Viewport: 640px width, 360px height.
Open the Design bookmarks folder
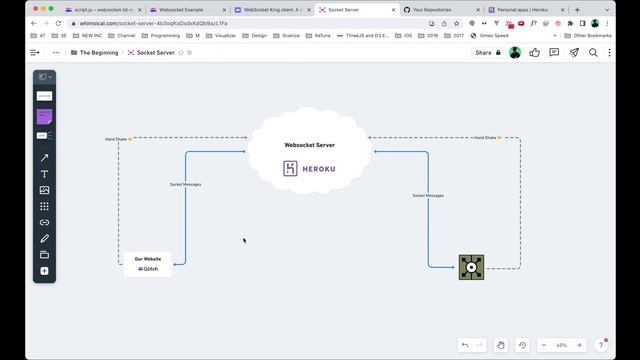click(254, 36)
